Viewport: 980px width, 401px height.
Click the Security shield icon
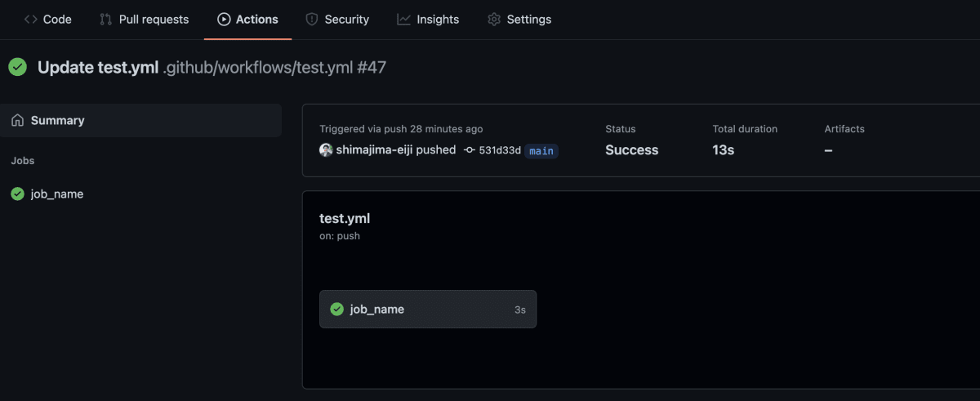point(312,19)
